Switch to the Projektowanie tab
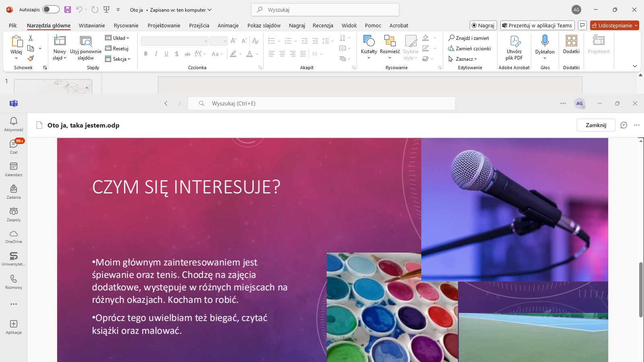Image resolution: width=644 pixels, height=362 pixels. 164,25
